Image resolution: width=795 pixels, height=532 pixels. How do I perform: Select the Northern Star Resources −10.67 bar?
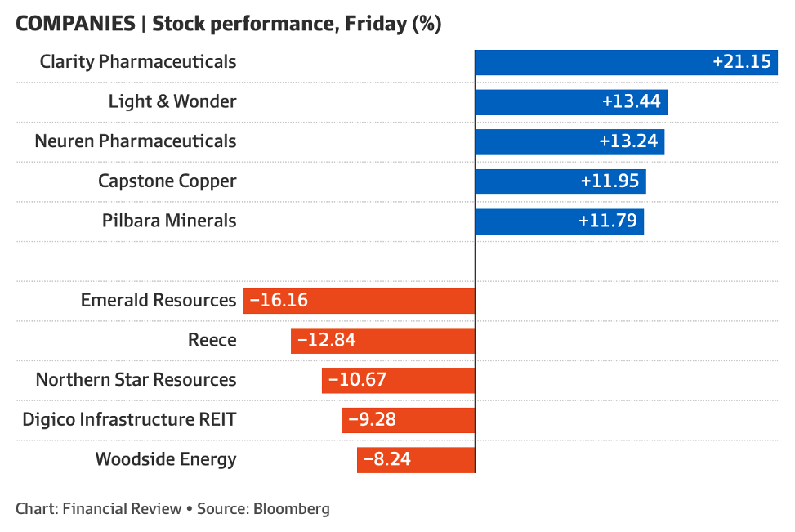(398, 380)
